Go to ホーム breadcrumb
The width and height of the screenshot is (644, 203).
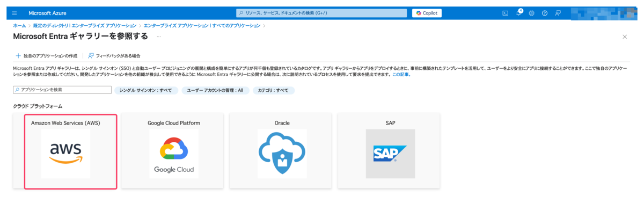[19, 25]
